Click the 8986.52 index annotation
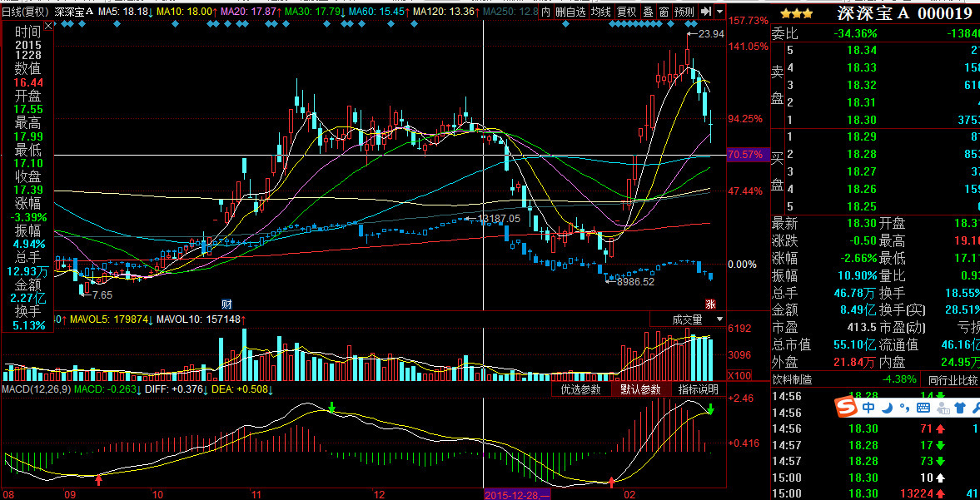 pyautogui.click(x=636, y=281)
